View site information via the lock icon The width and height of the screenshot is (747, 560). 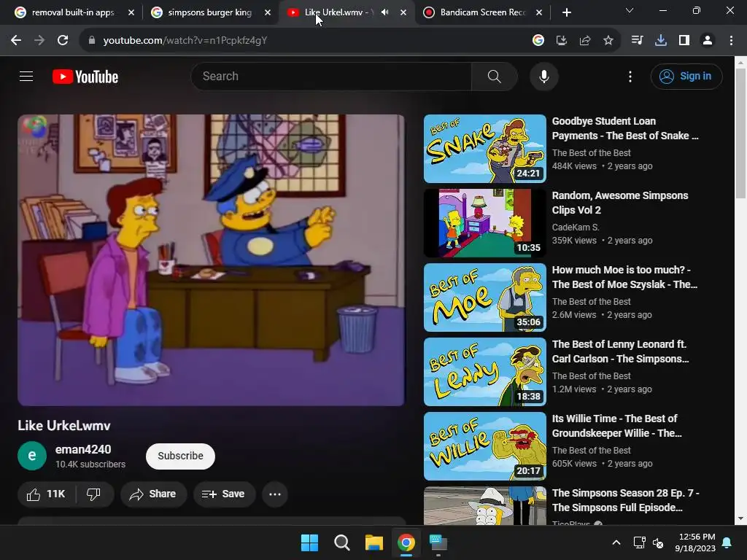92,41
